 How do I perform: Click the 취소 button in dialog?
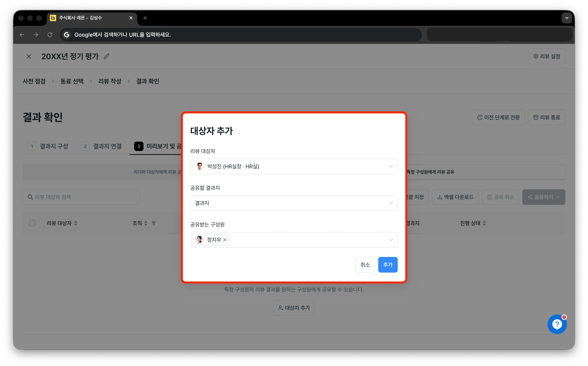pyautogui.click(x=365, y=265)
